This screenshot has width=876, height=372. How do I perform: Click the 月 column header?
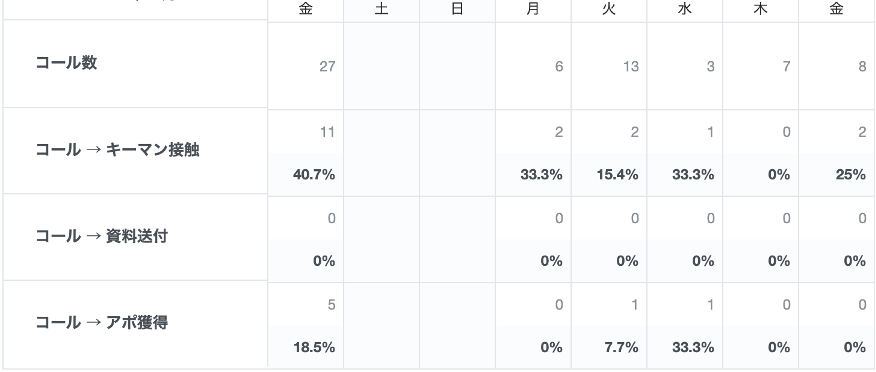click(x=533, y=9)
